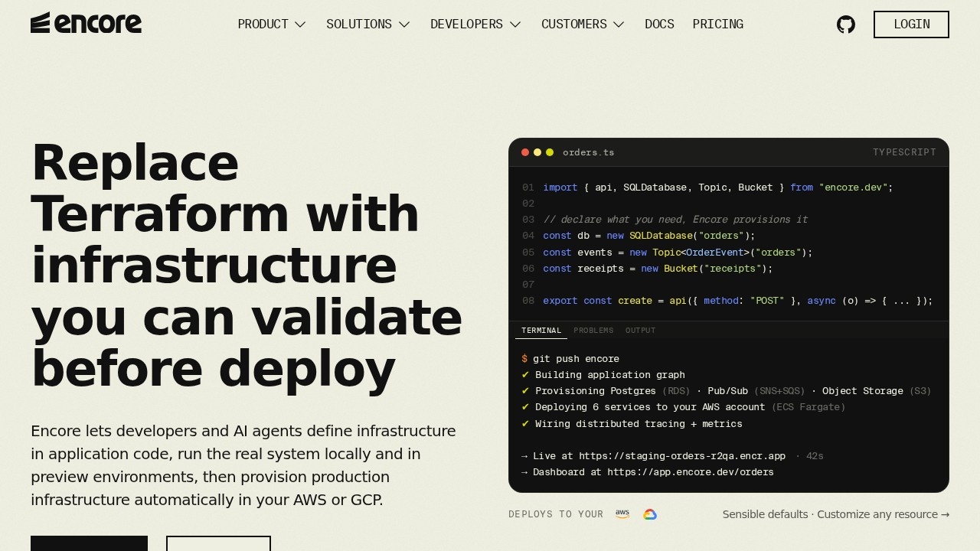Click the green dot in the orders.ts window
The image size is (980, 551).
point(550,152)
